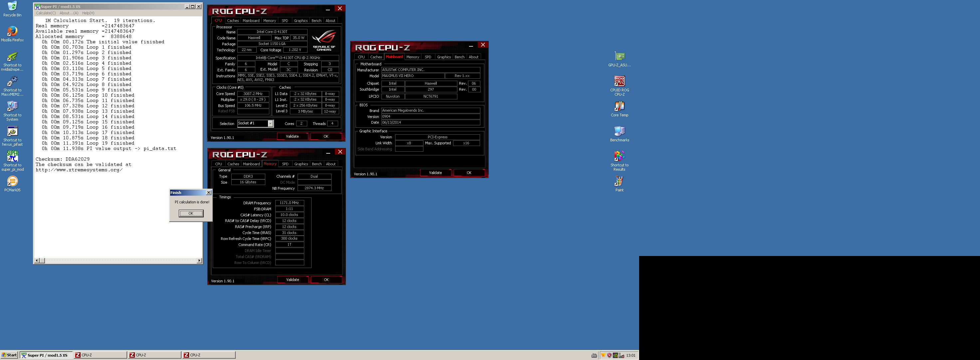This screenshot has height=360, width=980.
Task: Click Validate in the Memory tab window
Action: tap(293, 280)
